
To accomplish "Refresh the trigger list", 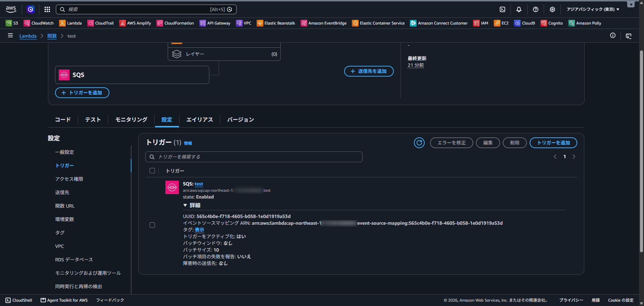I will point(419,143).
